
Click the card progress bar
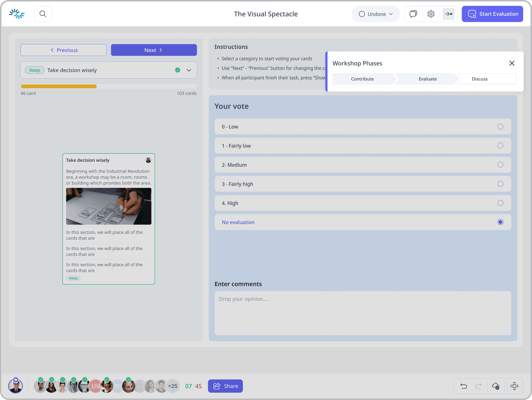coord(109,86)
